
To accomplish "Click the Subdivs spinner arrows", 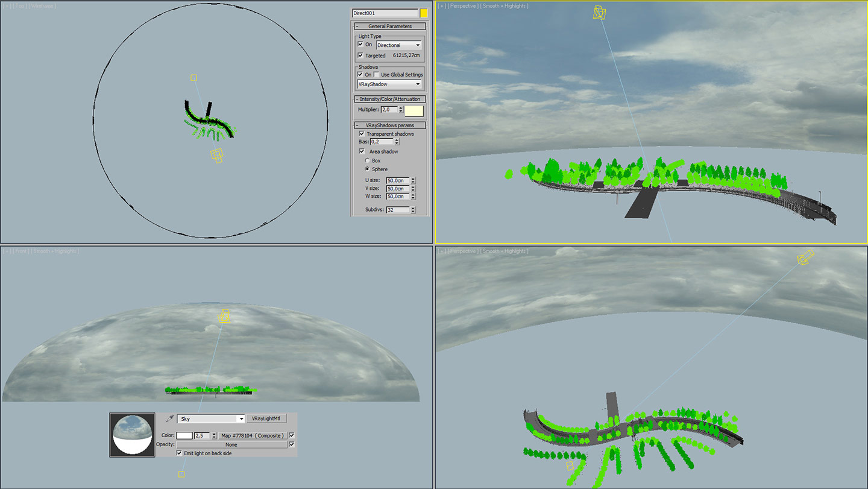I will click(x=413, y=210).
